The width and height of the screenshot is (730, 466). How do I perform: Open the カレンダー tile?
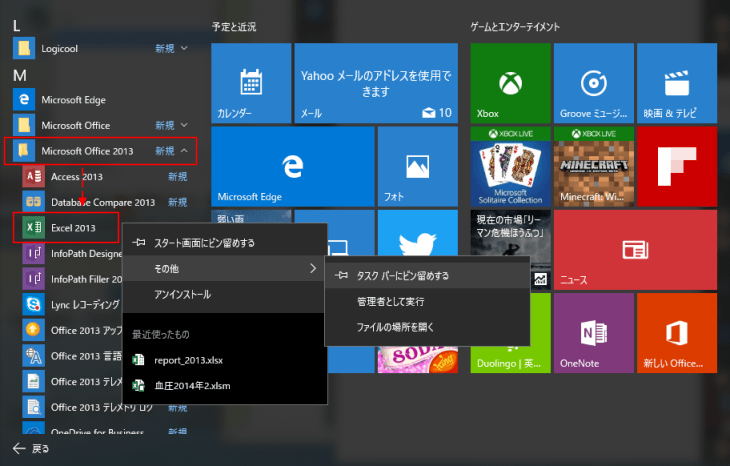point(251,83)
